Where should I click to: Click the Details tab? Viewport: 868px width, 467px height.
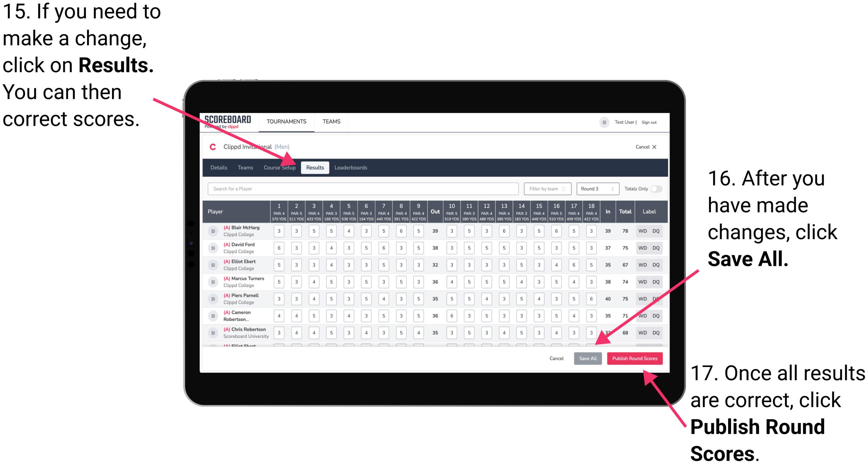[x=219, y=167]
